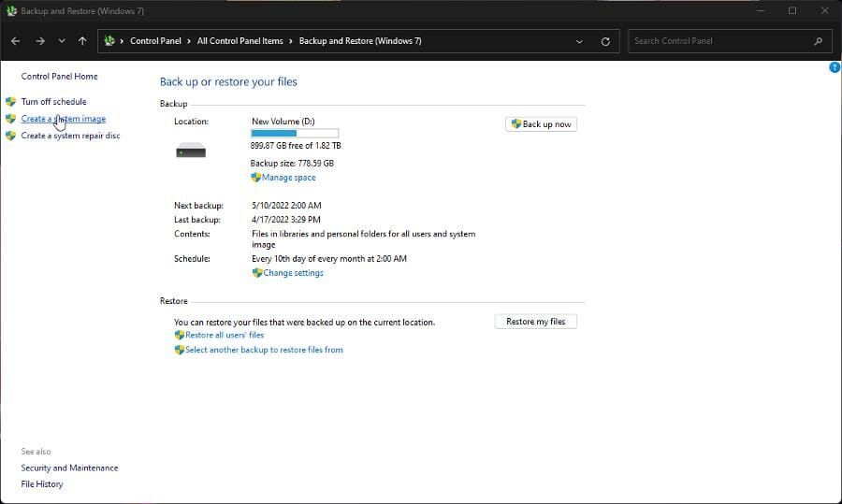Click the Search Control Panel field
This screenshot has width=842, height=504.
[730, 41]
